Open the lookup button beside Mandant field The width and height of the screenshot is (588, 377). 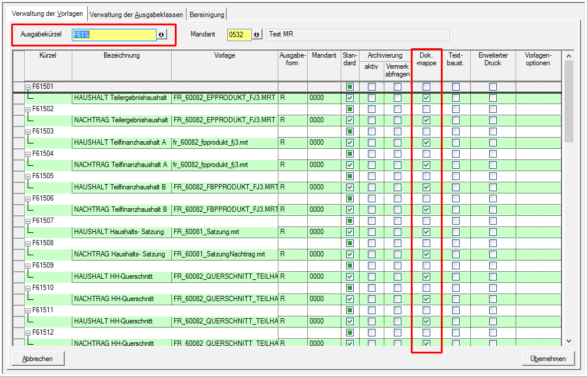click(x=257, y=35)
